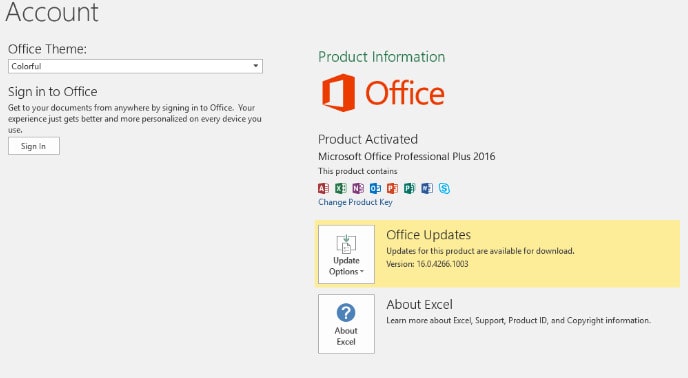
Task: Click the Skype for Business icon
Action: pos(444,188)
